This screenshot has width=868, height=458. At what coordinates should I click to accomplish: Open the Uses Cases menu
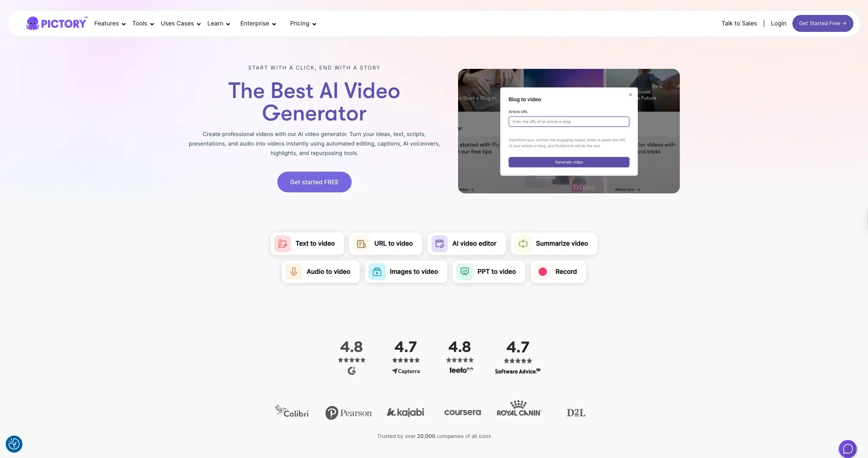[x=180, y=23]
